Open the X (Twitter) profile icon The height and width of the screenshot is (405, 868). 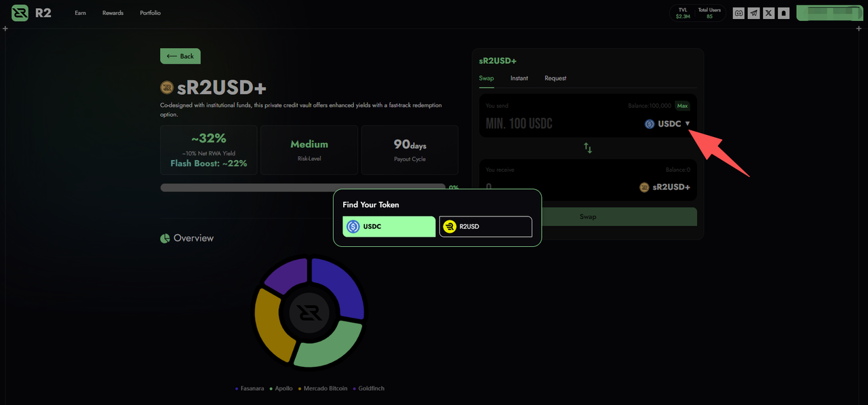[x=768, y=13]
